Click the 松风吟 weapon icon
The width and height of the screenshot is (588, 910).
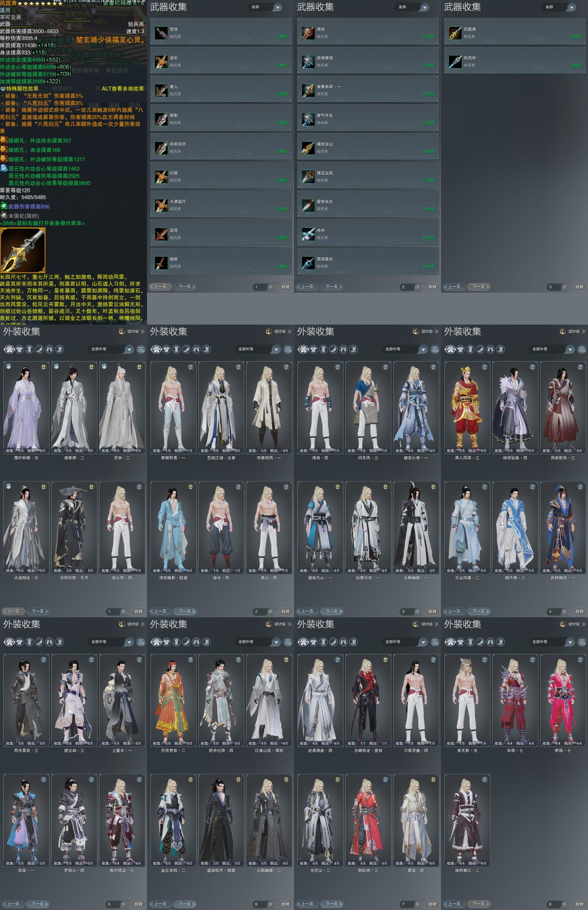pos(455,61)
